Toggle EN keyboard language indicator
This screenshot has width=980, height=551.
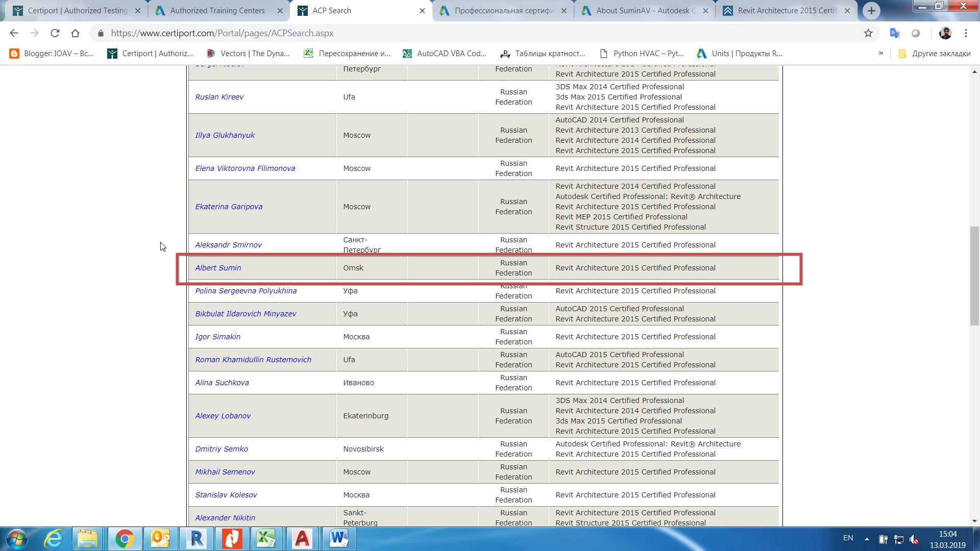[x=848, y=538]
